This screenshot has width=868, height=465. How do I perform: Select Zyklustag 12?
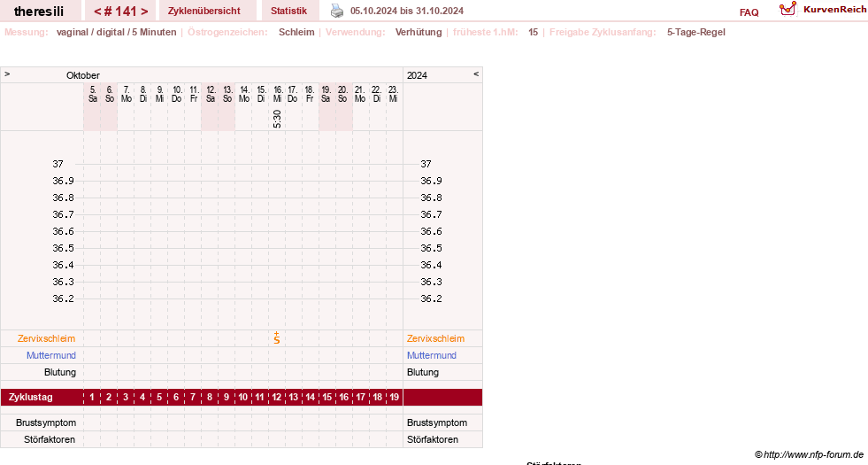click(x=277, y=398)
